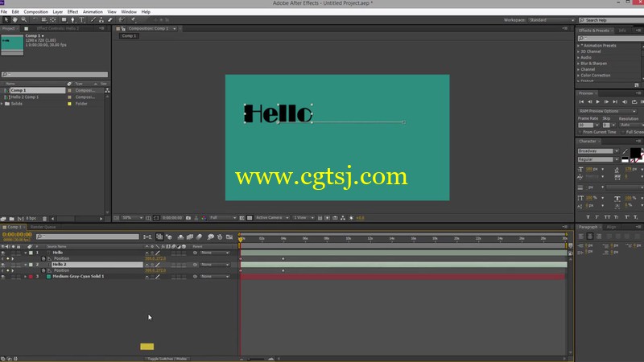The height and width of the screenshot is (362, 644).
Task: Select the Clone Stamp tool
Action: (x=101, y=19)
